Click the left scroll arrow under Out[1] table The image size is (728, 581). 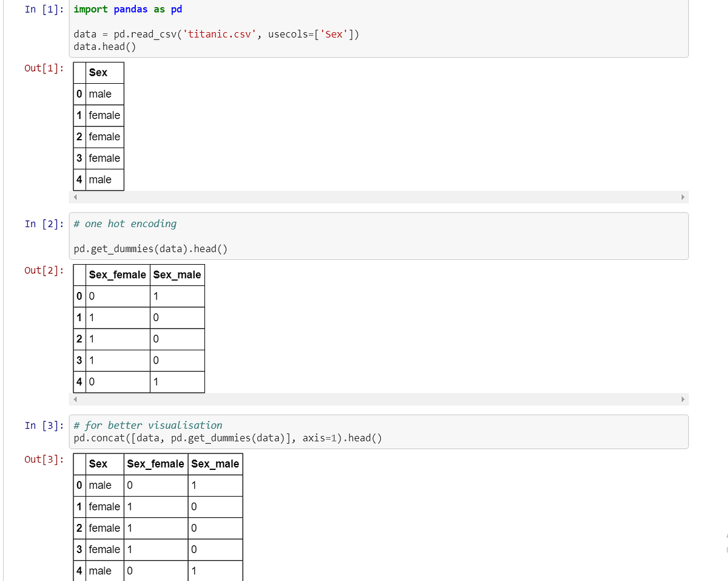tap(75, 197)
